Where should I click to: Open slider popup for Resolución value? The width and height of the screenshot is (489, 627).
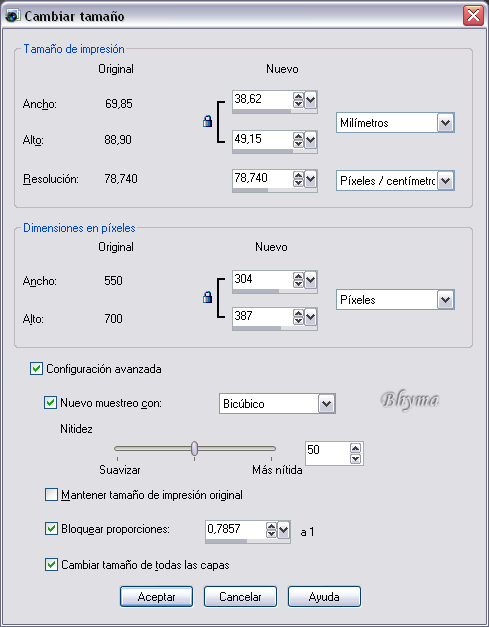tap(311, 179)
